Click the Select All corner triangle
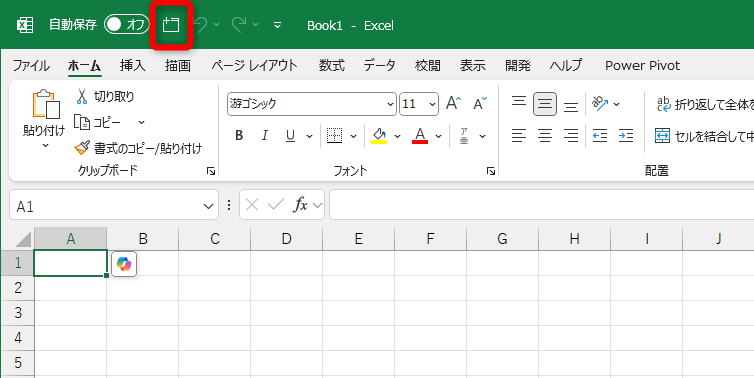 pyautogui.click(x=22, y=239)
